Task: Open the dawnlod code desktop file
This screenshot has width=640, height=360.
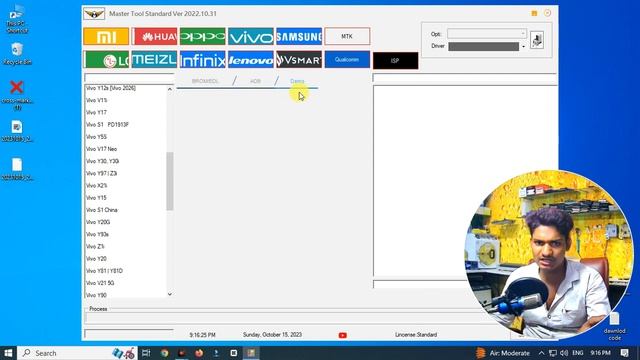Action: pyautogui.click(x=614, y=327)
